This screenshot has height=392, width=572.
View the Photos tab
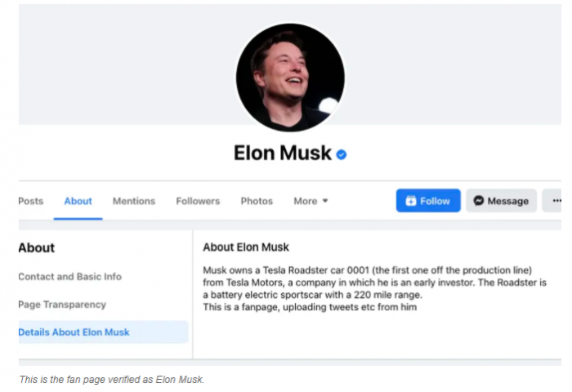click(257, 201)
